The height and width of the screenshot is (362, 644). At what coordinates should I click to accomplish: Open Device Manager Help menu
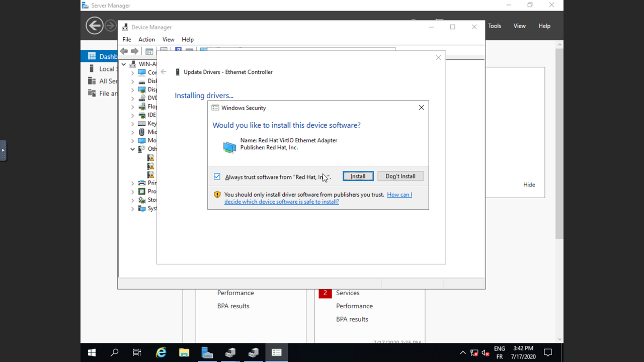point(188,39)
